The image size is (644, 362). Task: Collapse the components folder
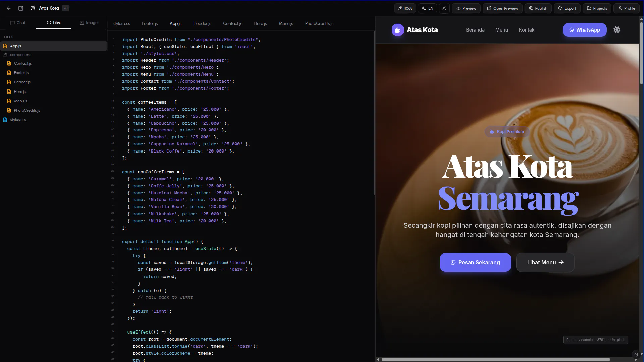[x=53, y=55]
